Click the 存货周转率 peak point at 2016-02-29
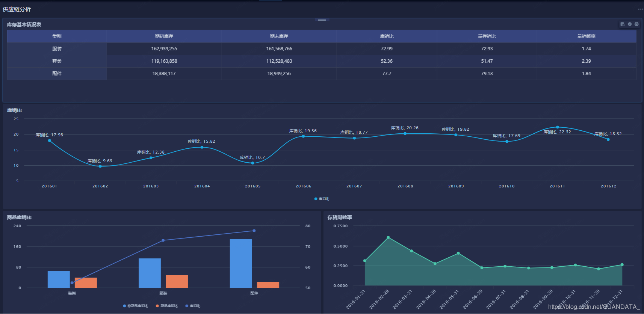 pos(388,237)
